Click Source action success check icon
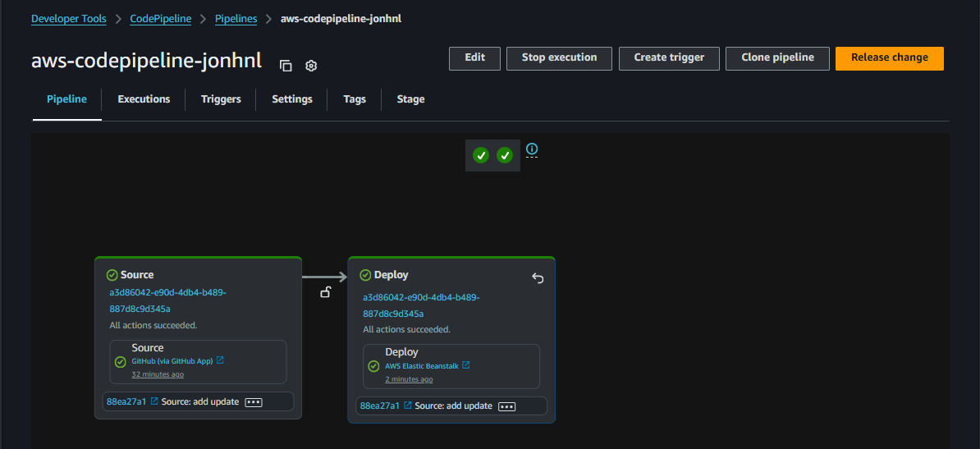980x449 pixels. click(121, 361)
